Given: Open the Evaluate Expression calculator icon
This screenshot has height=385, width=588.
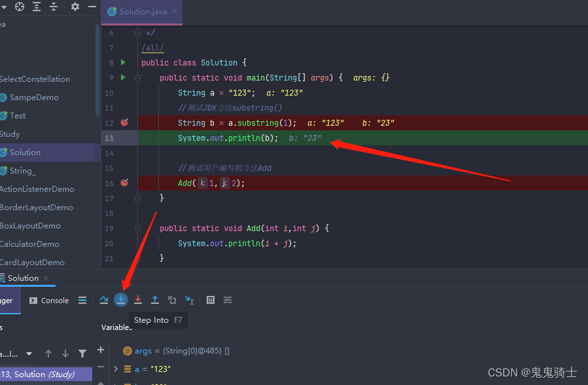Looking at the screenshot, I should 211,300.
